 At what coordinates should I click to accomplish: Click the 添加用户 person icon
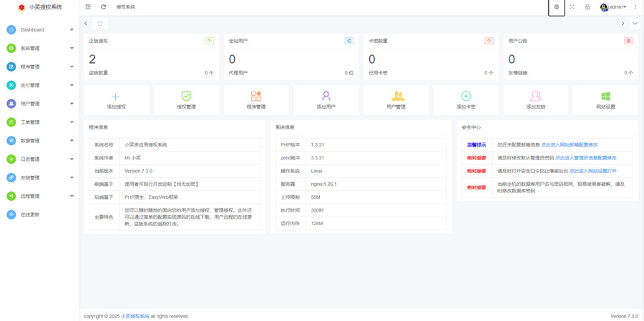pyautogui.click(x=326, y=97)
